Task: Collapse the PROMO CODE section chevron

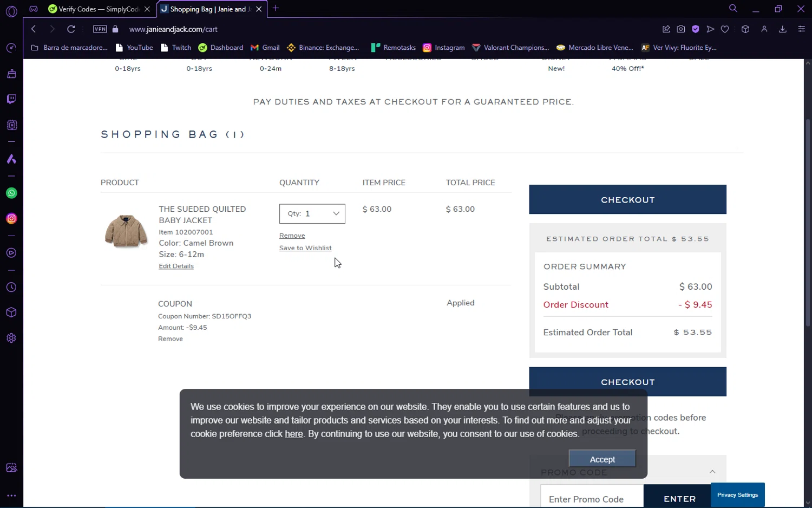Action: click(712, 472)
